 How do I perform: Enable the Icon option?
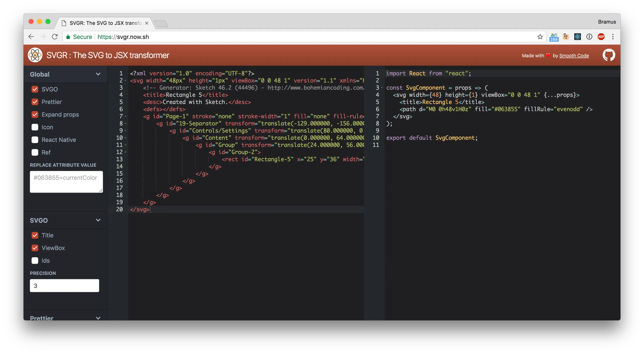[35, 127]
